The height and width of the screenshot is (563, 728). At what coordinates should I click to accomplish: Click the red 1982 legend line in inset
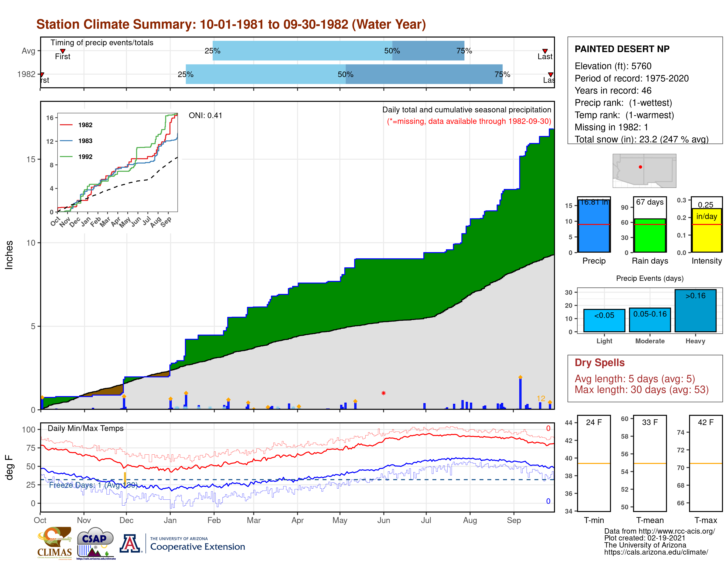pos(66,125)
